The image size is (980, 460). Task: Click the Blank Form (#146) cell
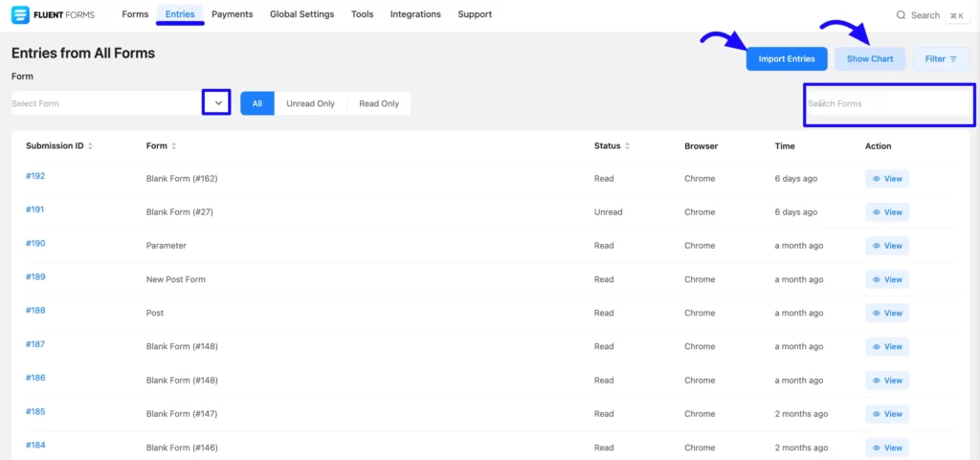[182, 449]
